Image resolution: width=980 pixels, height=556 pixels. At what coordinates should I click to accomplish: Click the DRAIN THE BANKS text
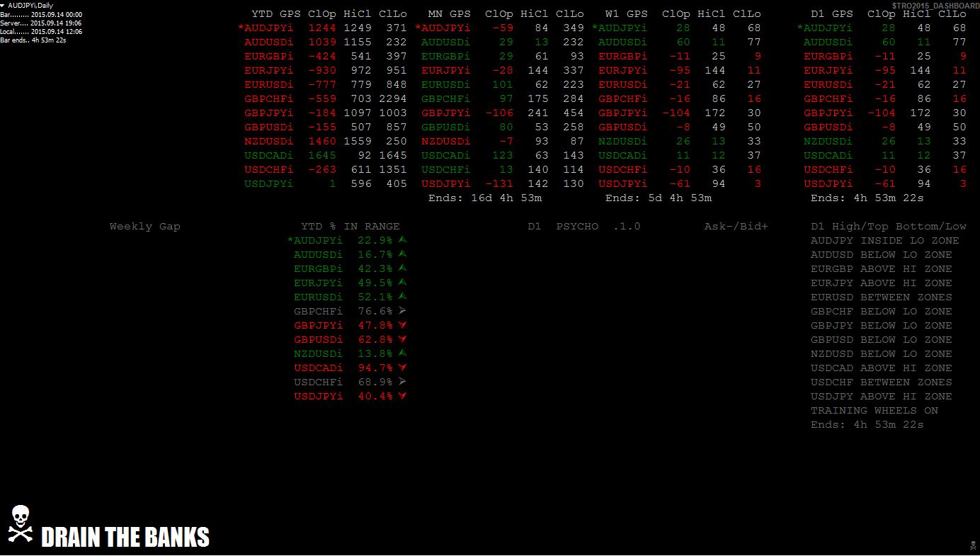coord(125,538)
